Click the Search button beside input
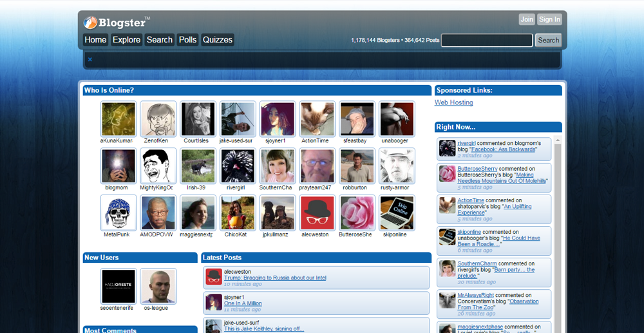 (548, 40)
